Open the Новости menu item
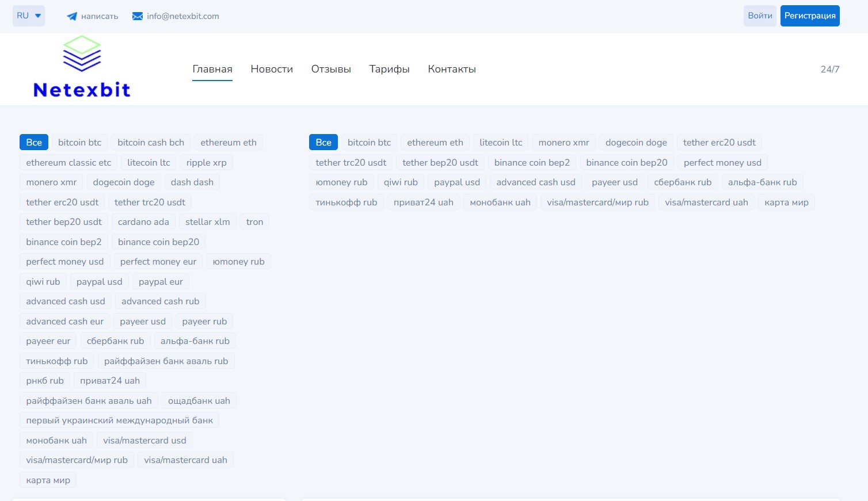 click(x=272, y=69)
